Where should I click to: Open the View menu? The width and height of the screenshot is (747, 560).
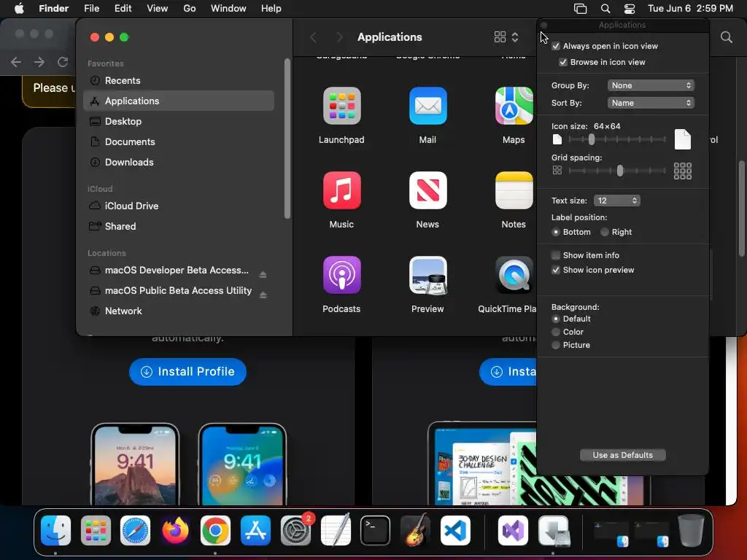pyautogui.click(x=158, y=9)
